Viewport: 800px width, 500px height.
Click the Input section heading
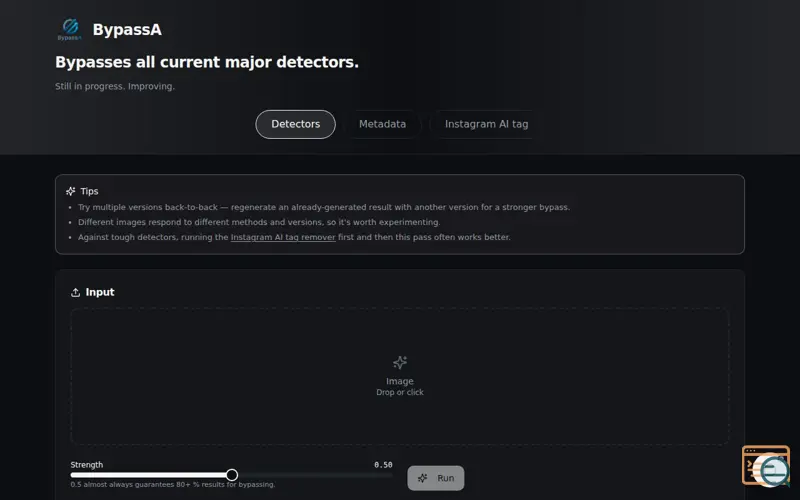click(100, 292)
